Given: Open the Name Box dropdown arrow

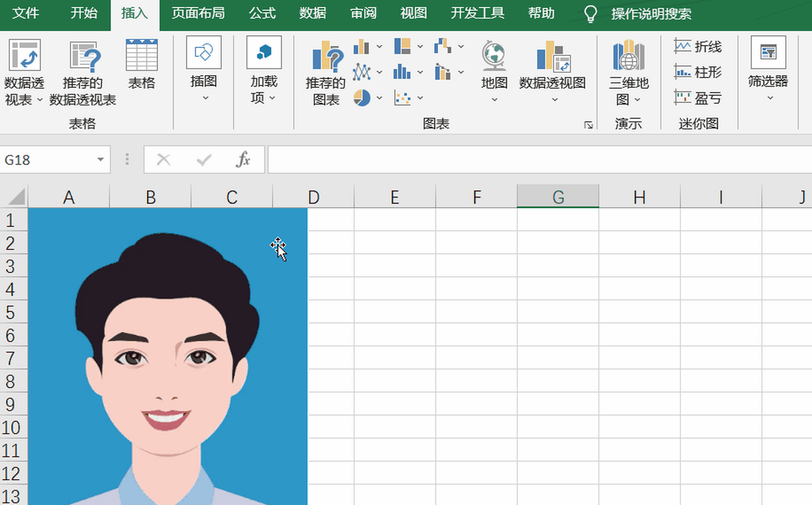Looking at the screenshot, I should click(100, 160).
